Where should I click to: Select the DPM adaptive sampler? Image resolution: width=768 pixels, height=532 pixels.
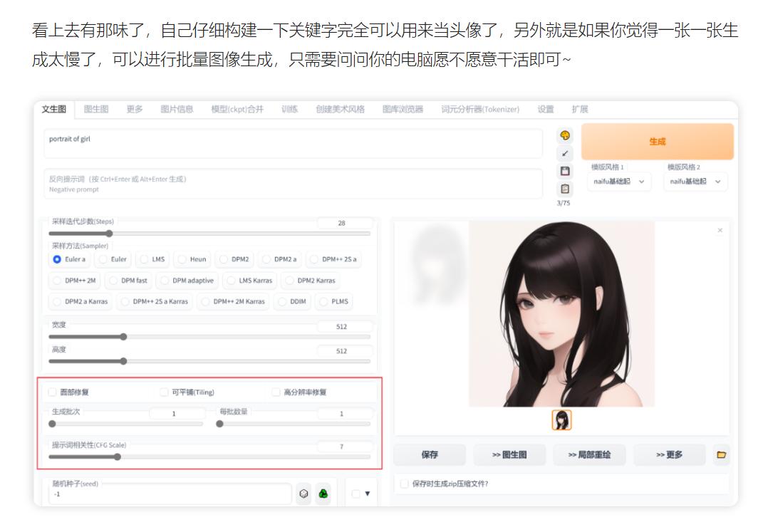coord(187,281)
